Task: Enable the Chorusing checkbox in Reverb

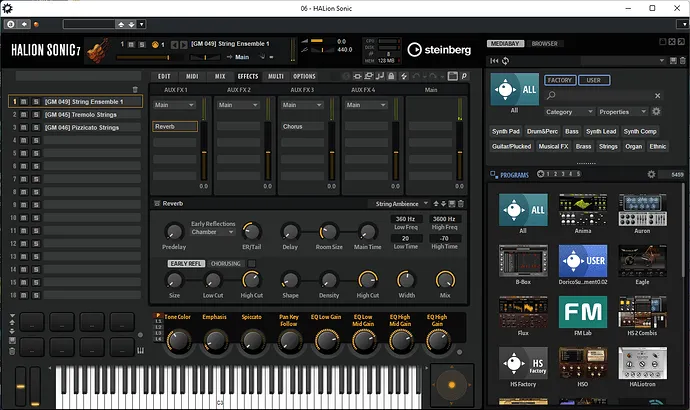Action: point(251,264)
